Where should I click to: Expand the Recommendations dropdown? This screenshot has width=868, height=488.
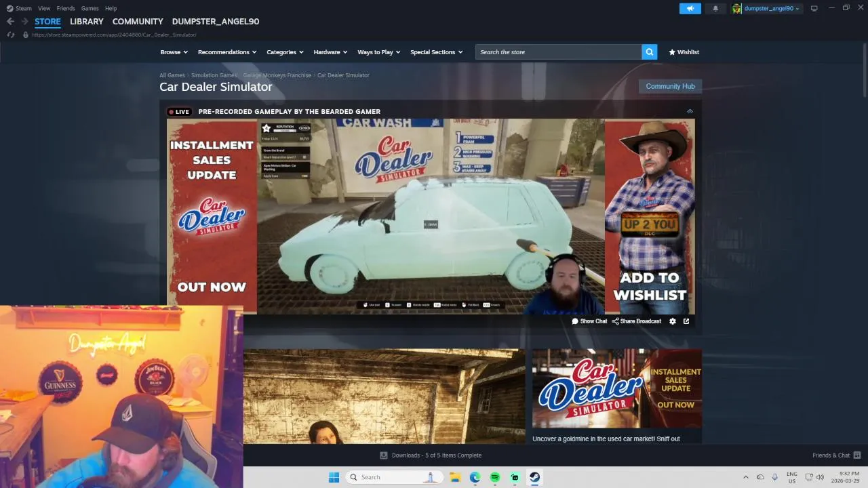tap(227, 52)
